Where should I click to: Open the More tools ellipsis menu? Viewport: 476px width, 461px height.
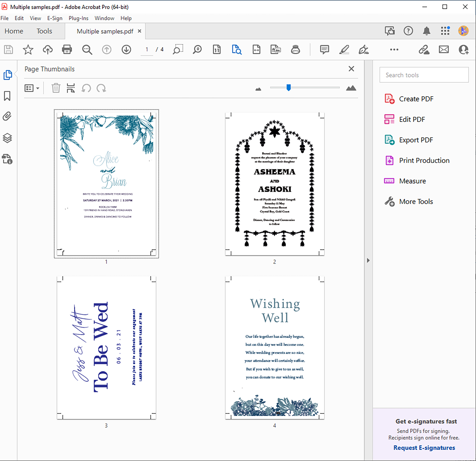(x=394, y=50)
